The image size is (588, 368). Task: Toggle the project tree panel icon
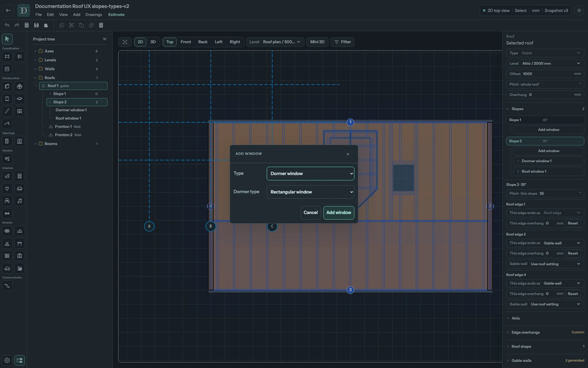point(20,360)
